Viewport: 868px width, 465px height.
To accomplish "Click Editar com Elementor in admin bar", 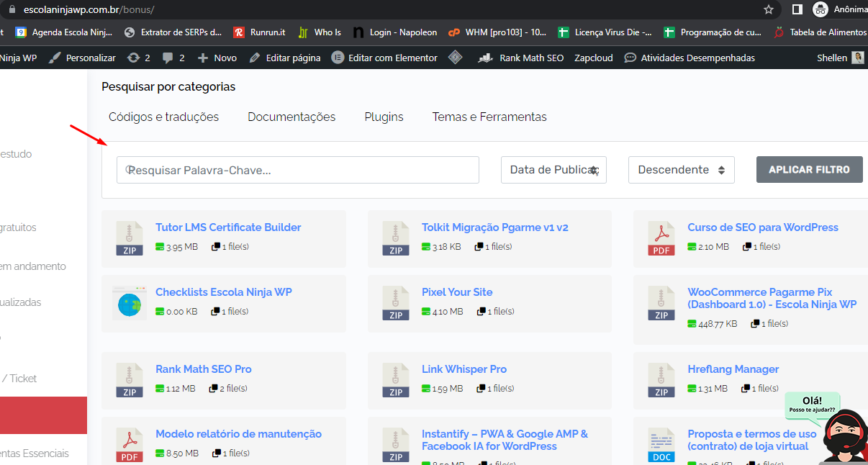I will point(384,58).
